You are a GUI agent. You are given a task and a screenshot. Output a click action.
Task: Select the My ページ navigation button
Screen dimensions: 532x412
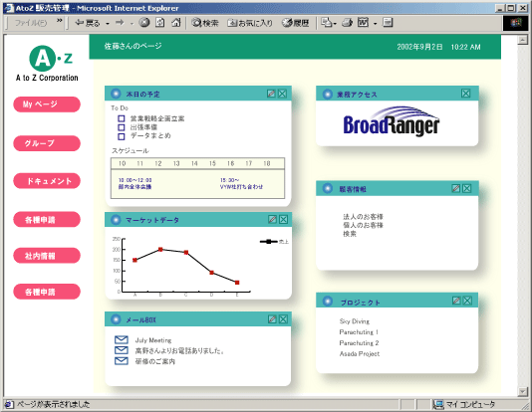tap(47, 104)
